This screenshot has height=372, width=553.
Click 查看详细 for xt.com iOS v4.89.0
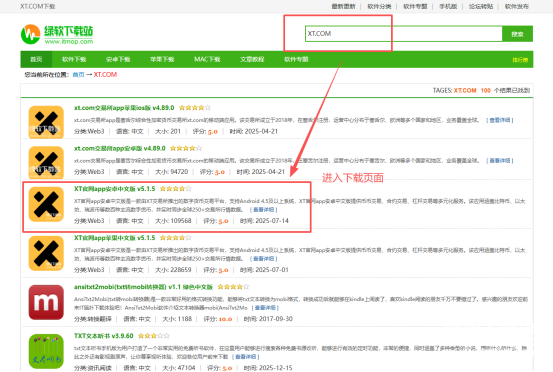[x=500, y=120]
